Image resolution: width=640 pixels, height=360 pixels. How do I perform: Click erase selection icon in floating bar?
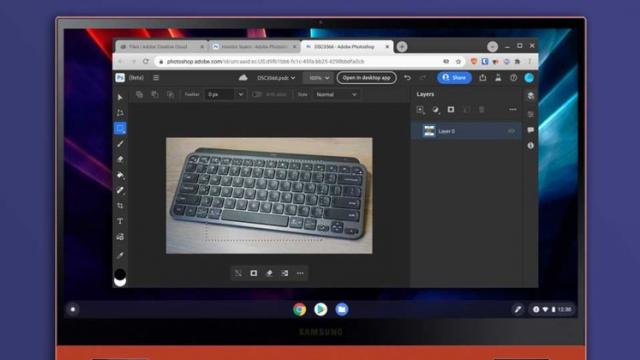(269, 273)
